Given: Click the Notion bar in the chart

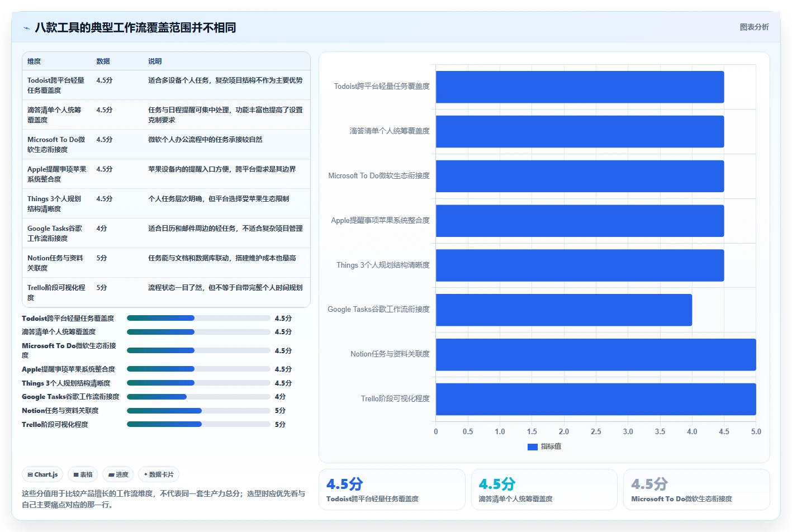Looking at the screenshot, I should (596, 354).
